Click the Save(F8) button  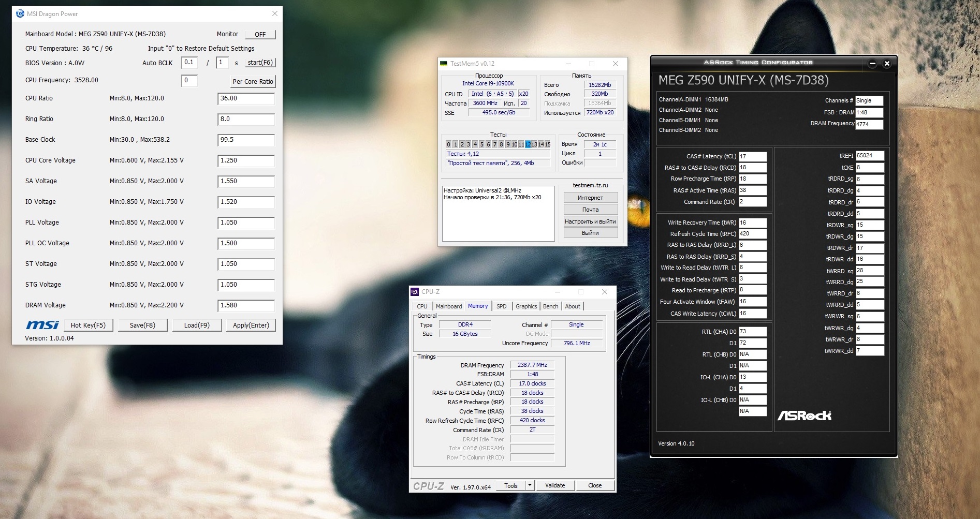(x=142, y=325)
